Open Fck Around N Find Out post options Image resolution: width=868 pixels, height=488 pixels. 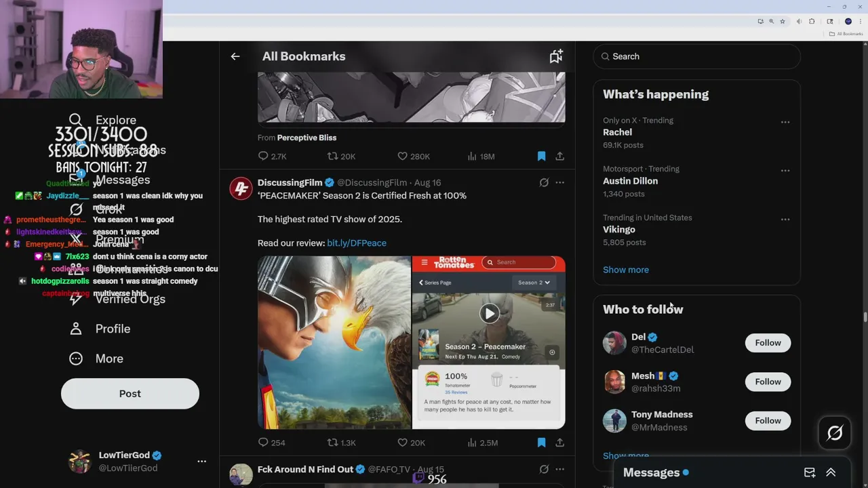click(x=559, y=469)
